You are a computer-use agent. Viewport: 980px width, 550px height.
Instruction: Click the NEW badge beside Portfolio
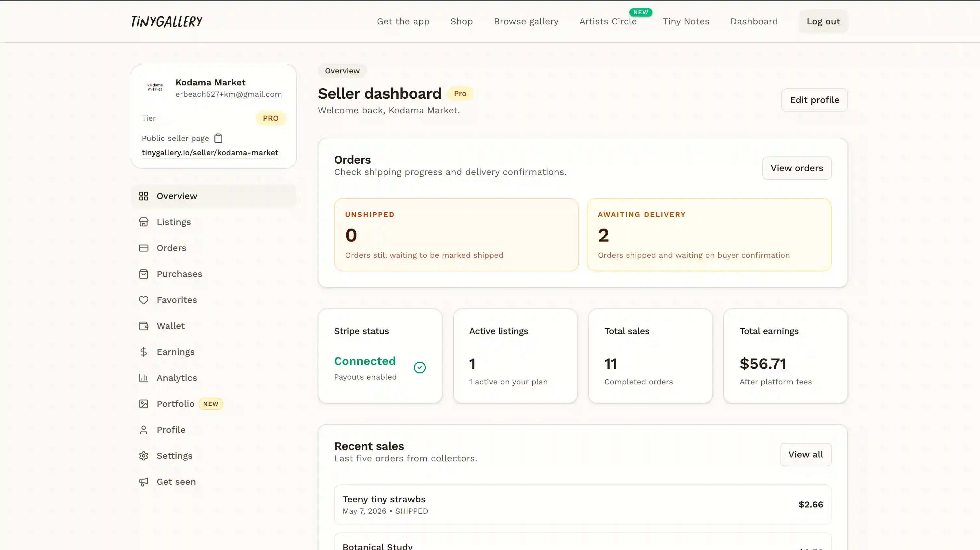(211, 404)
